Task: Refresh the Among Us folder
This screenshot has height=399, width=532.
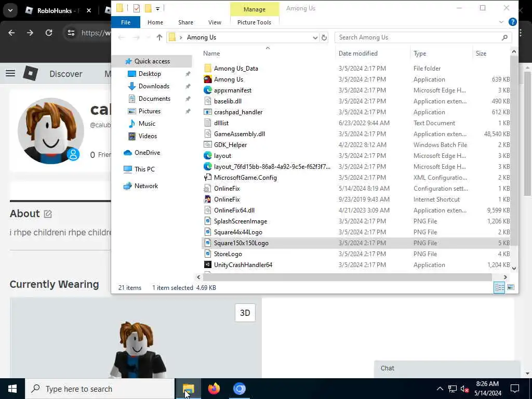Action: 324,37
